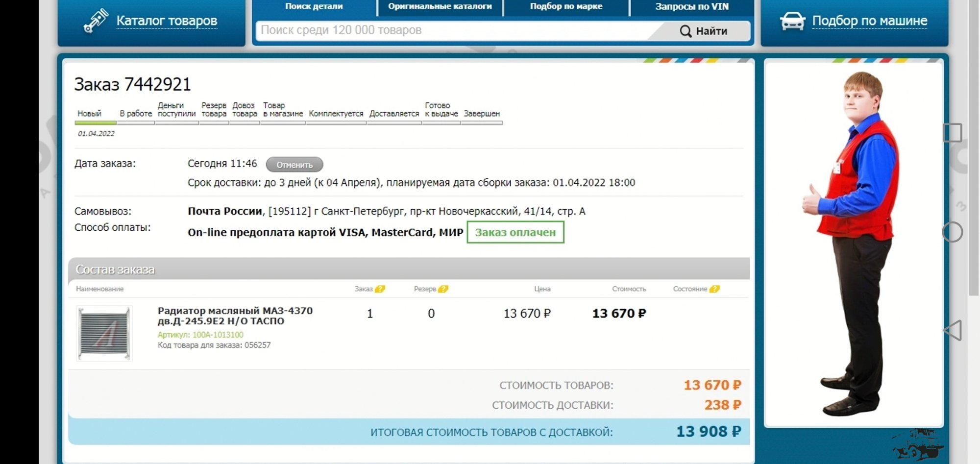Switch to the Подбор по марке tab
This screenshot has width=980, height=464.
click(x=566, y=6)
